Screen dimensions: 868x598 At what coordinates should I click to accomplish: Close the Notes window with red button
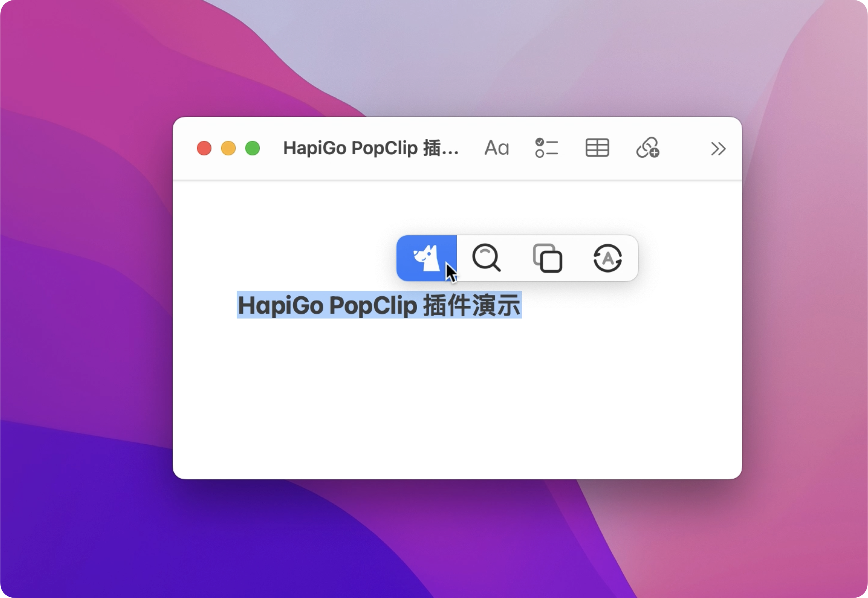pyautogui.click(x=204, y=148)
